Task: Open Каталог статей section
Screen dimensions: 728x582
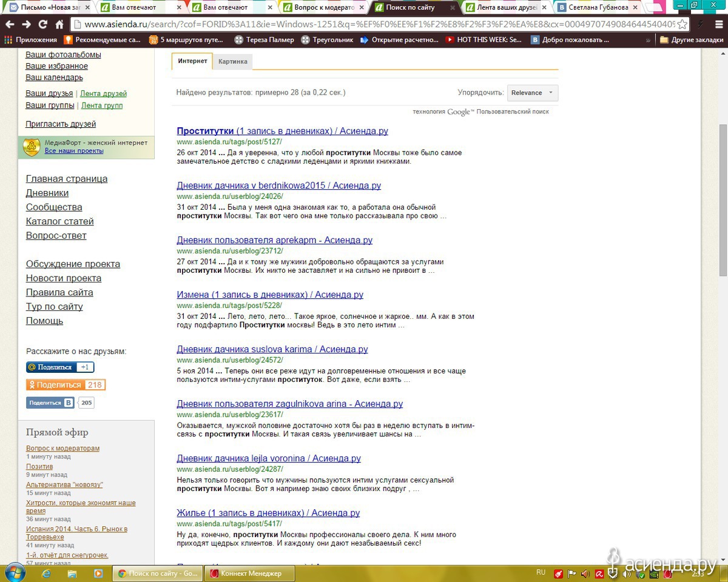Action: (60, 221)
